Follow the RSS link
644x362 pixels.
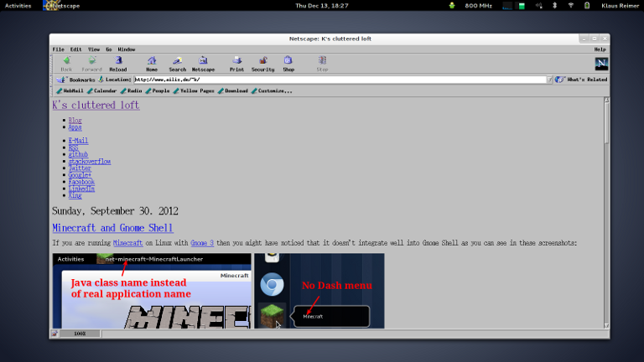pyautogui.click(x=73, y=147)
